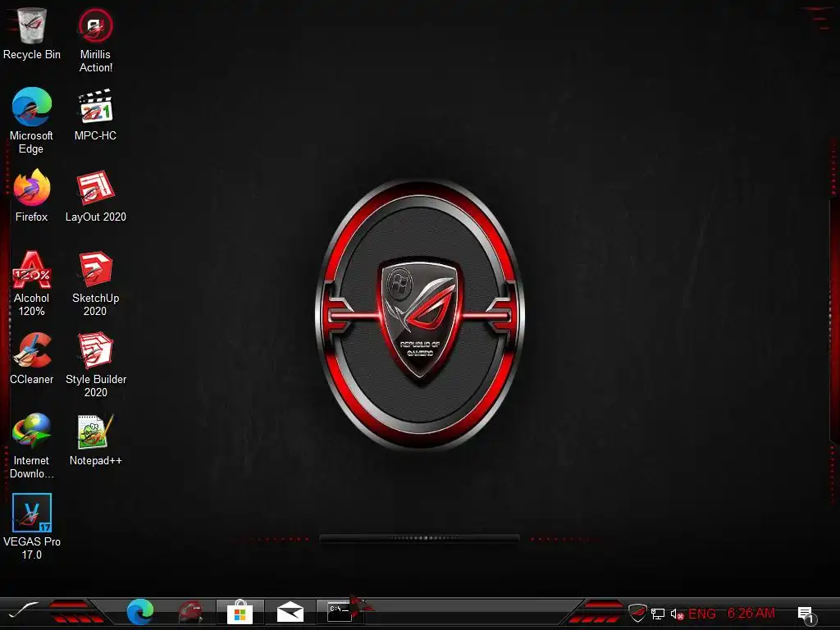Select the LayOut 2020 shortcut
Viewport: 840px width, 630px height.
pos(95,196)
